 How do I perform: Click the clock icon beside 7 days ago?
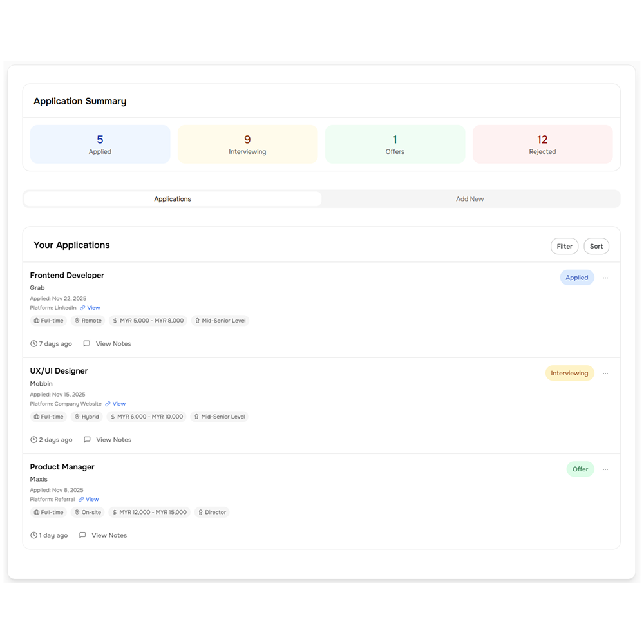point(33,343)
